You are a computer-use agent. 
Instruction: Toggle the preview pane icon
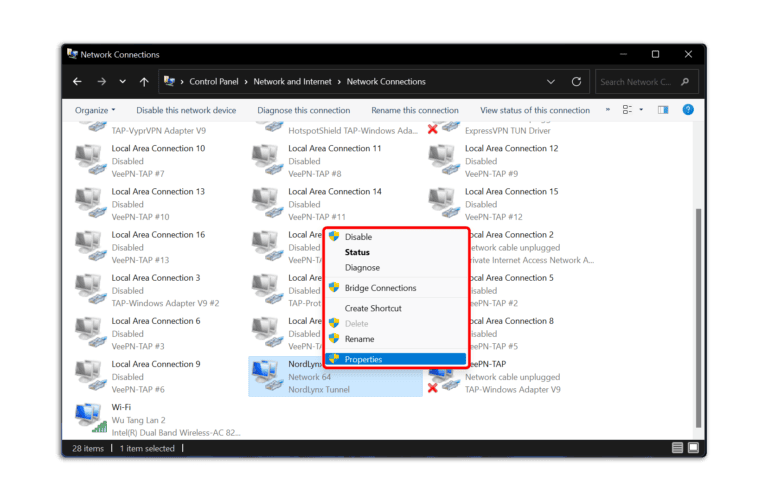pyautogui.click(x=663, y=110)
